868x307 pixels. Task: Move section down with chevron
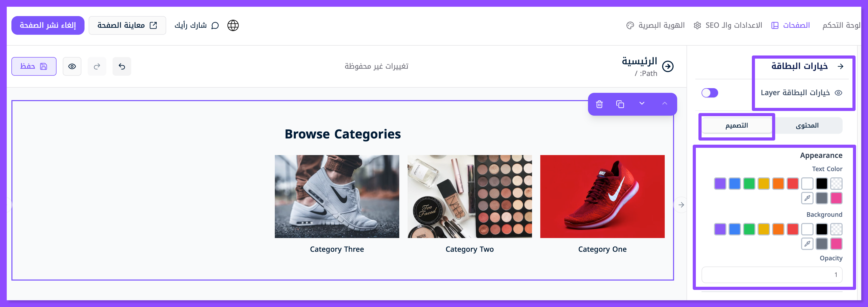tap(642, 103)
